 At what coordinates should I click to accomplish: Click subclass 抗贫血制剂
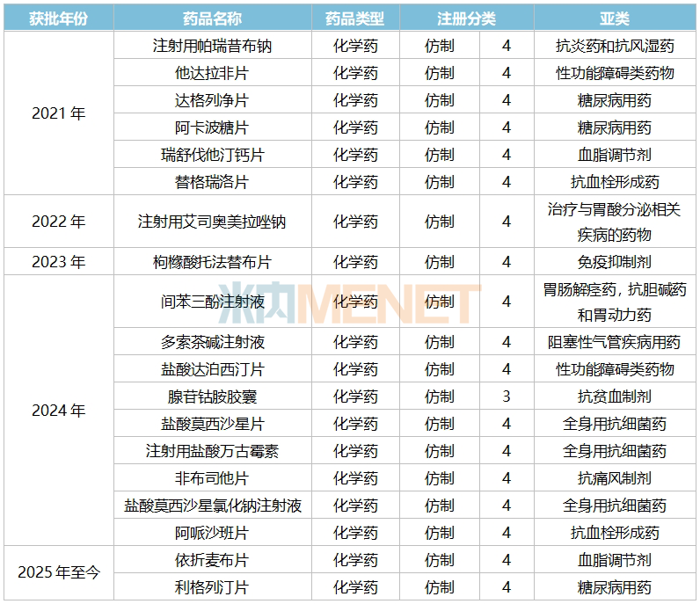(615, 397)
